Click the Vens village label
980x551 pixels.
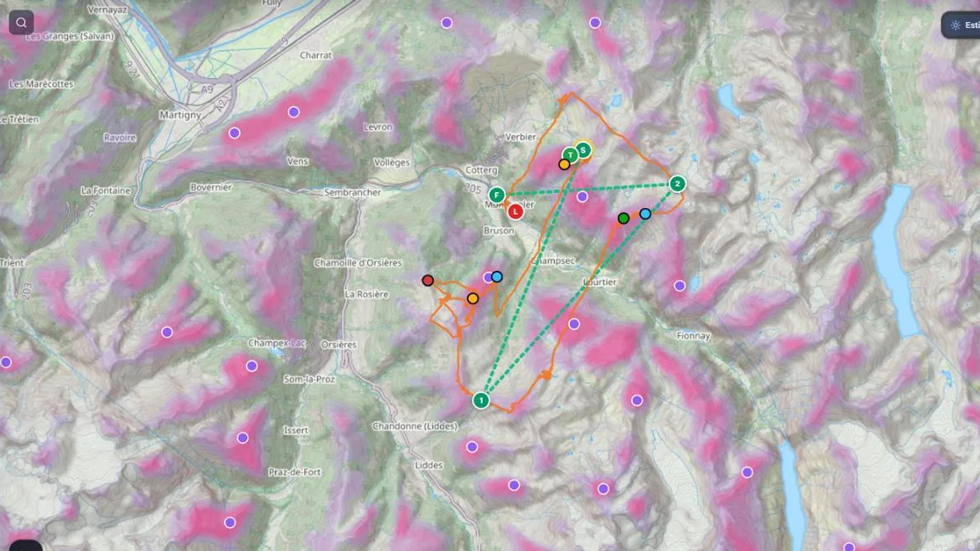point(298,161)
